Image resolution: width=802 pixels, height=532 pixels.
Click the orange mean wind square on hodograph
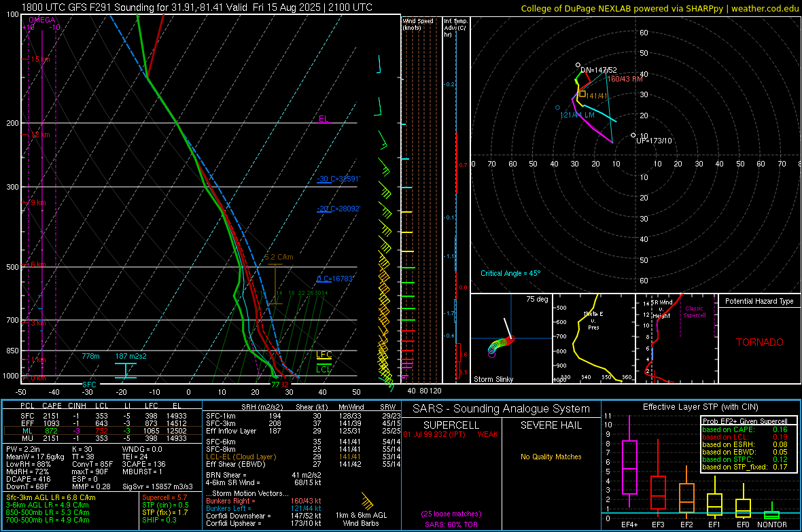582,94
